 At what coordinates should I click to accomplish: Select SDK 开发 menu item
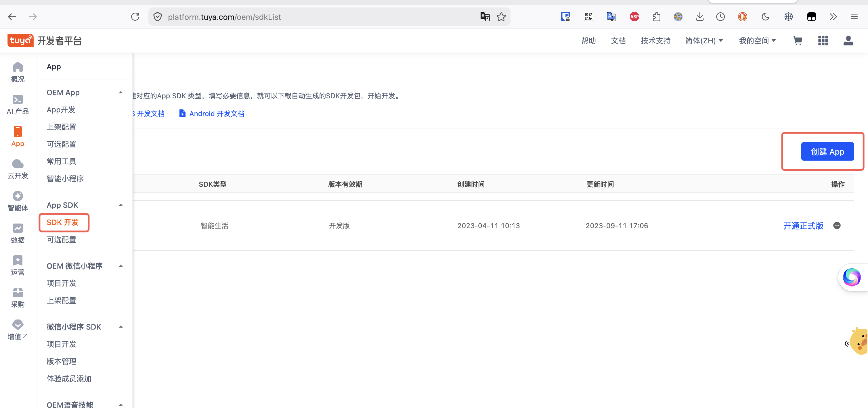point(62,222)
